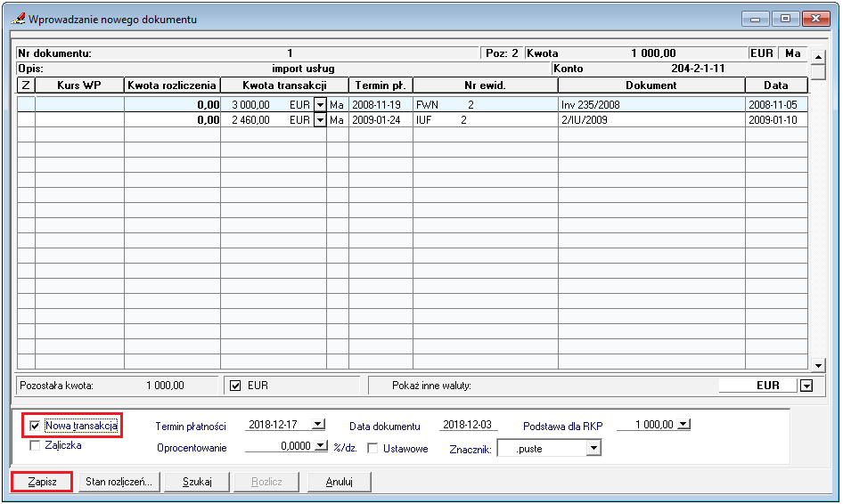Click the 3 000,00 transaction amount
The width and height of the screenshot is (843, 504).
(x=251, y=105)
